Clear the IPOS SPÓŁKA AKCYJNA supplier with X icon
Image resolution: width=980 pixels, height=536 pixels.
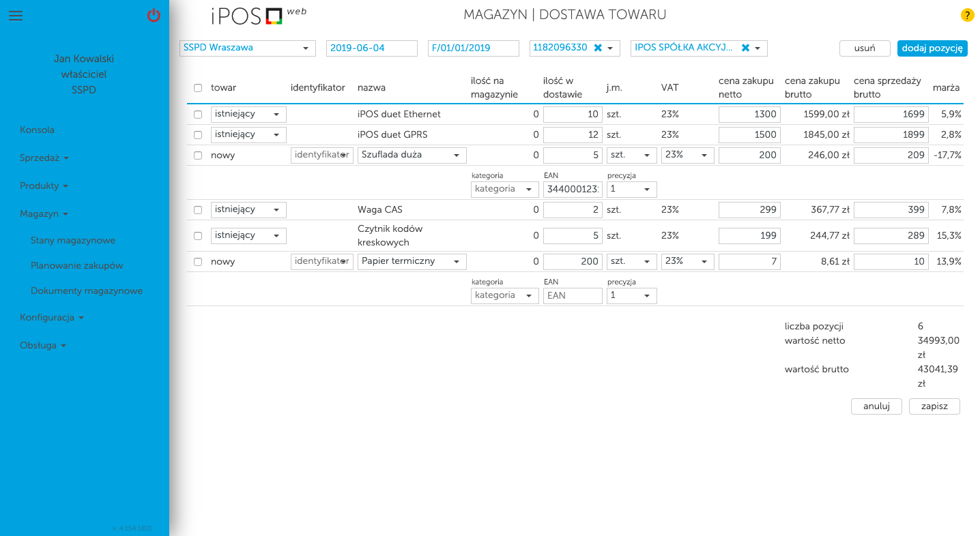click(745, 48)
